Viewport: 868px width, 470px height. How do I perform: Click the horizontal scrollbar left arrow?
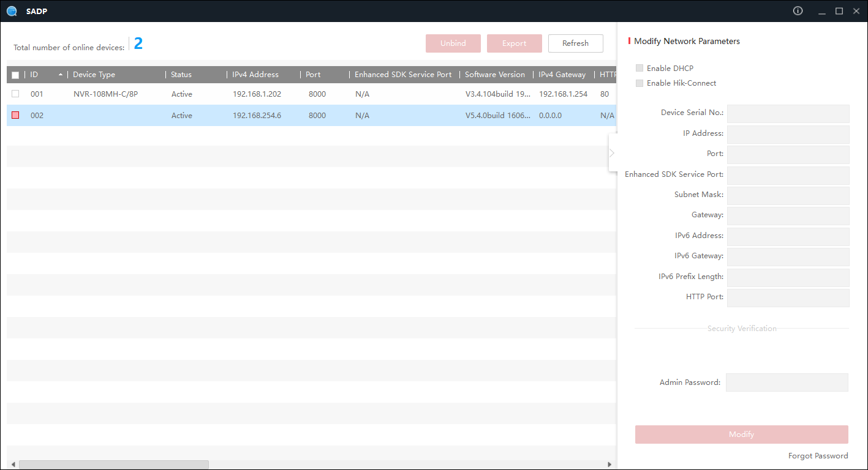(x=12, y=464)
